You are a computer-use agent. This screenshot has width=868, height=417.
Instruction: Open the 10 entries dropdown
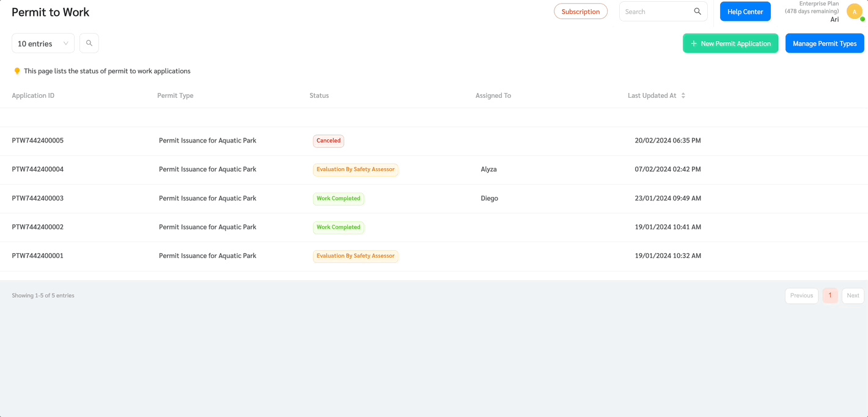point(43,43)
